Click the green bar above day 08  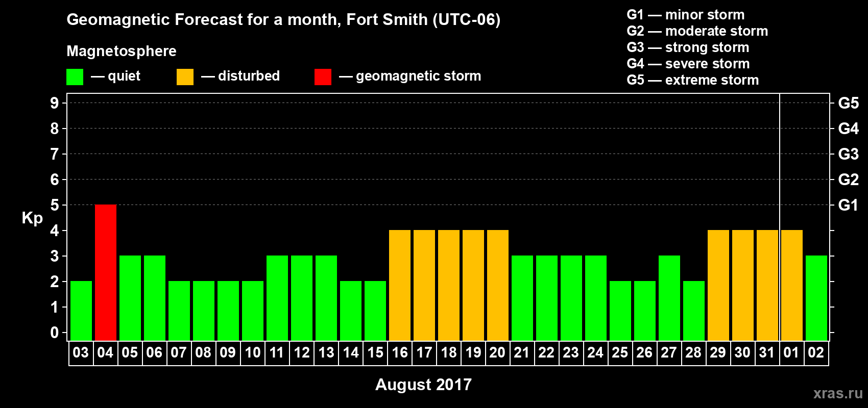204,311
